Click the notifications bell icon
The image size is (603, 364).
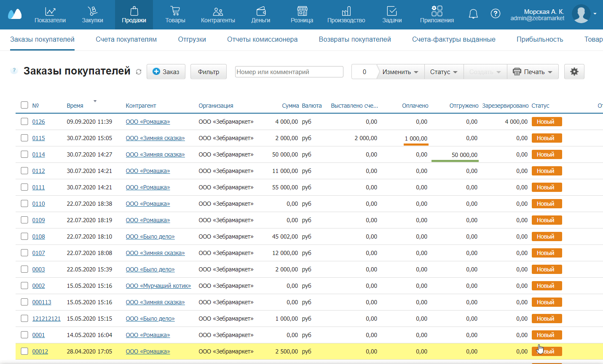pos(473,14)
